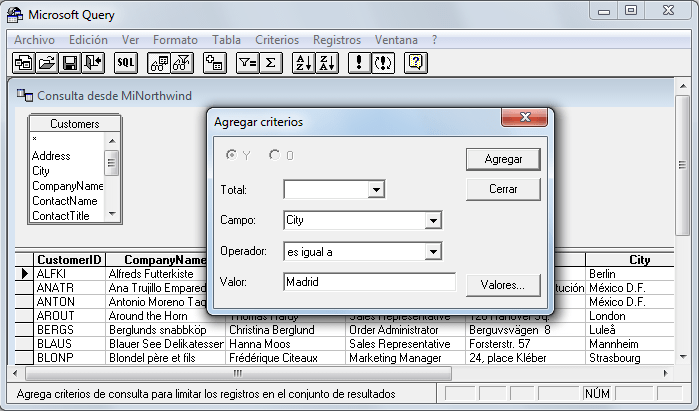The height and width of the screenshot is (411, 699).
Task: Open the Ventana menu
Action: click(x=396, y=40)
